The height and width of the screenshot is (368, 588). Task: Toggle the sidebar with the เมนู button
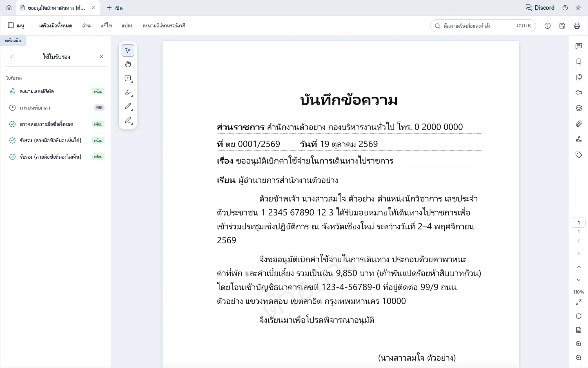[x=16, y=25]
